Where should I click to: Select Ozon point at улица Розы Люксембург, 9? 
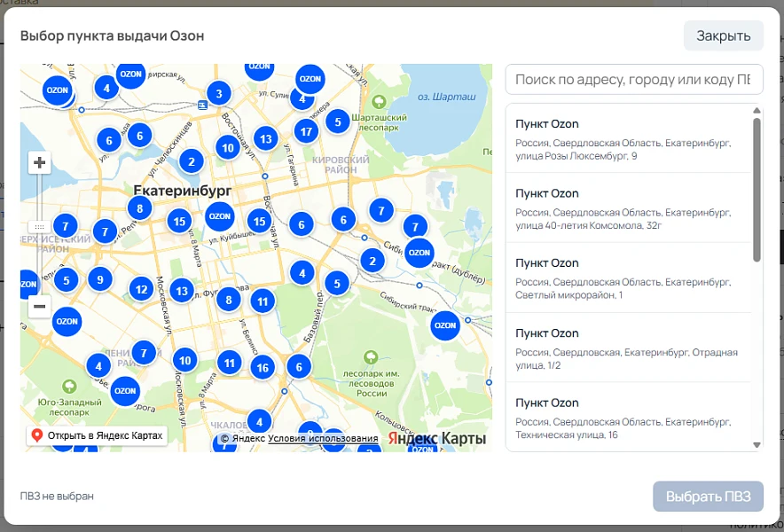(x=629, y=139)
